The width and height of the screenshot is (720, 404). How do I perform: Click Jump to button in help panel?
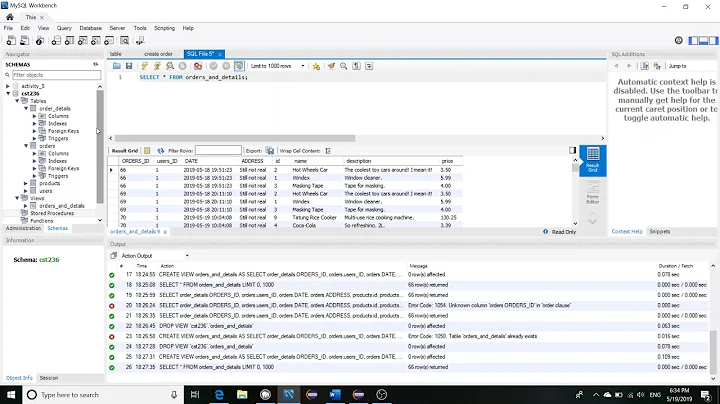678,66
